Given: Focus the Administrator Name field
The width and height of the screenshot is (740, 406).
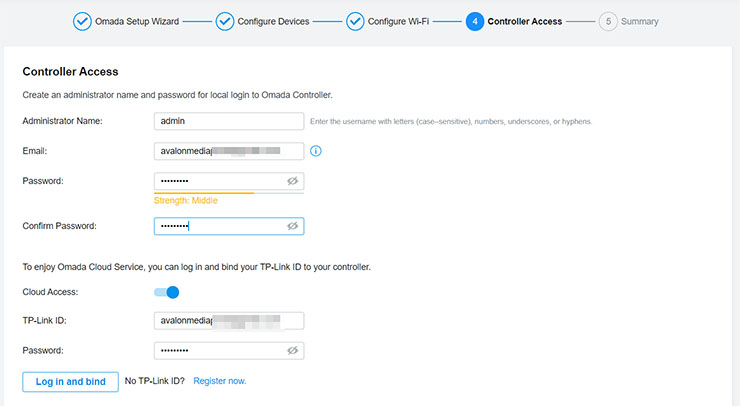Looking at the screenshot, I should [229, 121].
